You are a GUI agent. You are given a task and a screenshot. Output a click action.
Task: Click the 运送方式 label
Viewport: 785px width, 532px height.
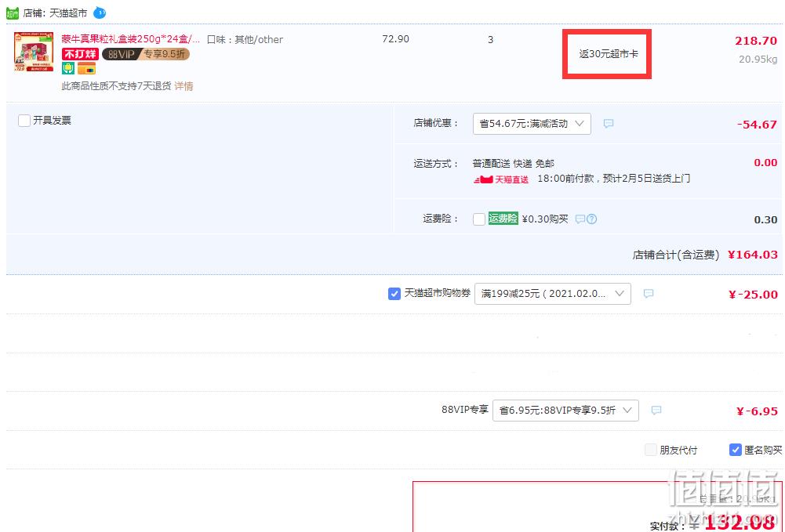pos(435,164)
